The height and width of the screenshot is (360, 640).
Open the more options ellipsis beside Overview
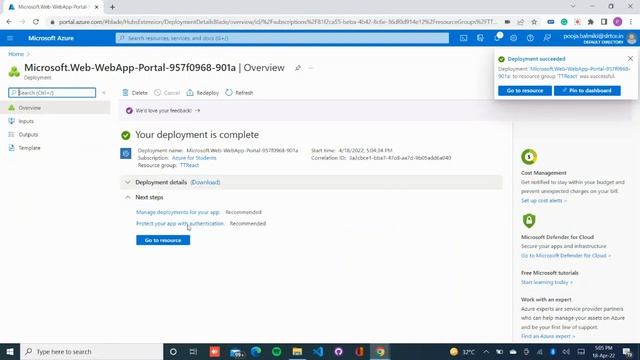point(311,68)
